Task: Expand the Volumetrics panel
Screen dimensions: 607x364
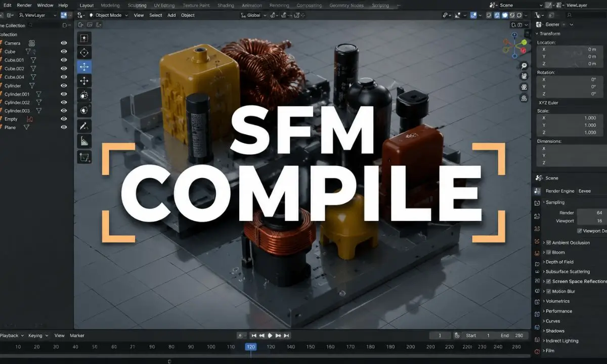Action: 556,301
